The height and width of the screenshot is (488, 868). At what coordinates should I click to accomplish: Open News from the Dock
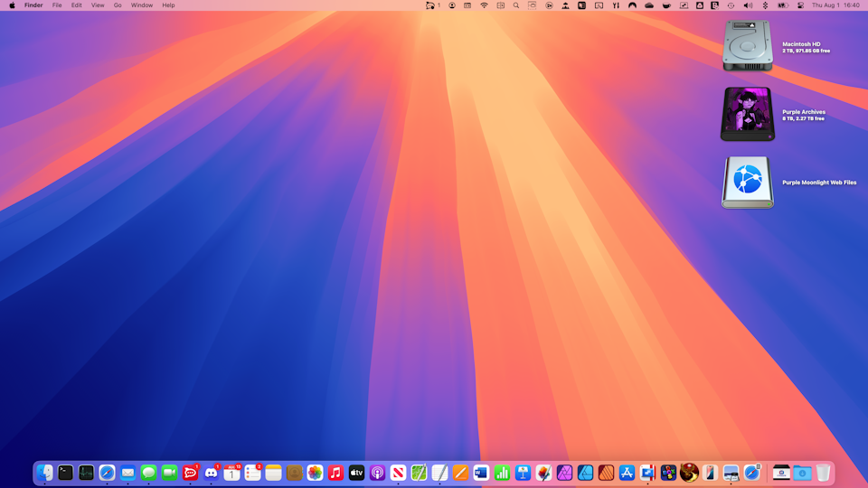tap(398, 473)
